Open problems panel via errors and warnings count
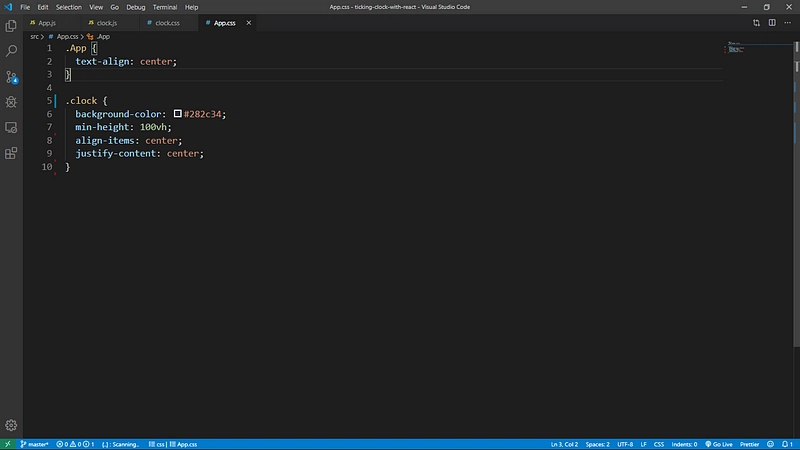The width and height of the screenshot is (800, 450). pyautogui.click(x=75, y=444)
